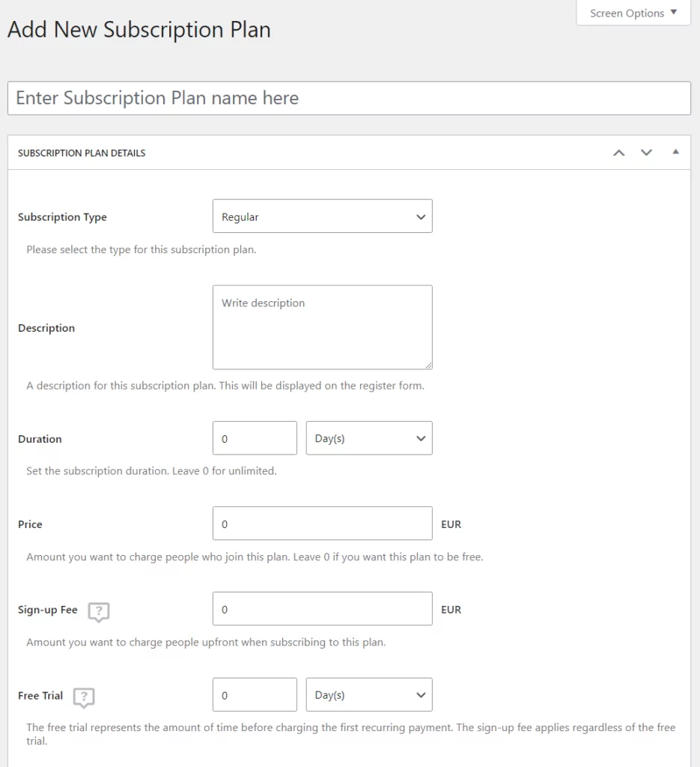
Task: Click the Price label
Action: (x=30, y=524)
